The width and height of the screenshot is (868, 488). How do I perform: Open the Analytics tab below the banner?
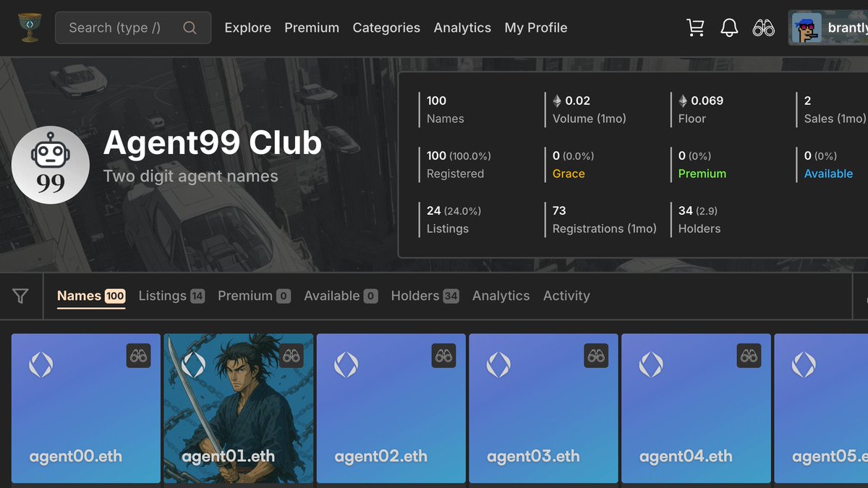click(x=501, y=296)
